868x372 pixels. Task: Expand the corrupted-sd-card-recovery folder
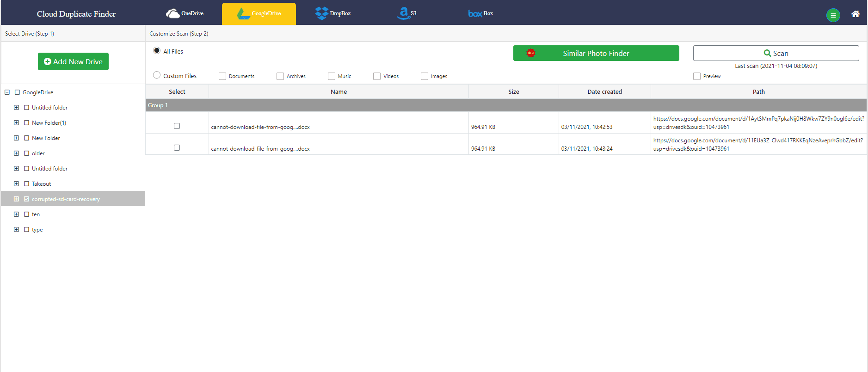coord(16,199)
